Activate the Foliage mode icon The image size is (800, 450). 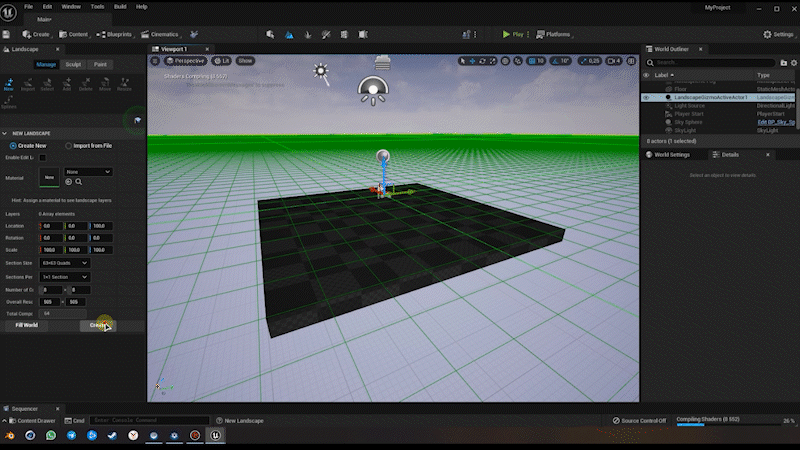(308, 34)
